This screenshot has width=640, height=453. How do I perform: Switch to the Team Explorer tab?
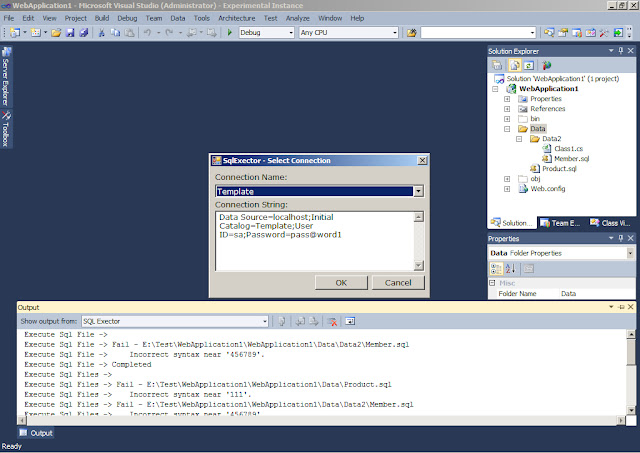[x=560, y=223]
